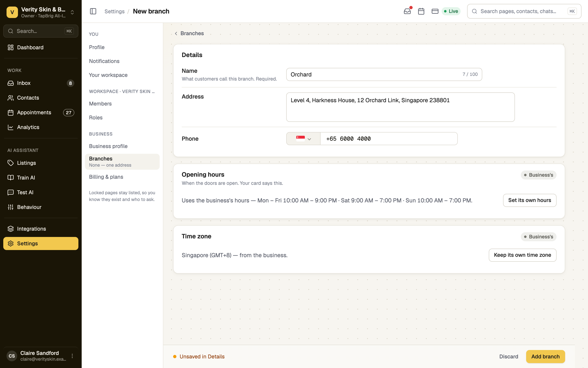Viewport: 588px width, 368px height.
Task: Open Members settings page
Action: pyautogui.click(x=122, y=104)
